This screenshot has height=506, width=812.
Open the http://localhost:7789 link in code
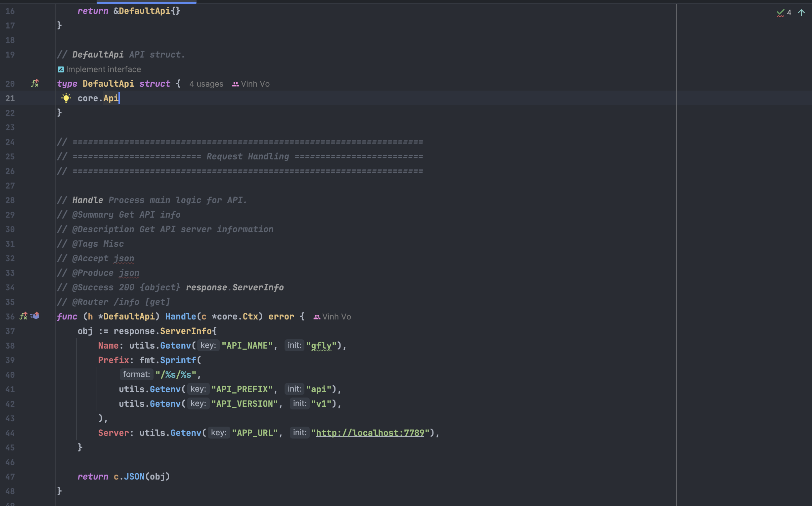click(370, 433)
